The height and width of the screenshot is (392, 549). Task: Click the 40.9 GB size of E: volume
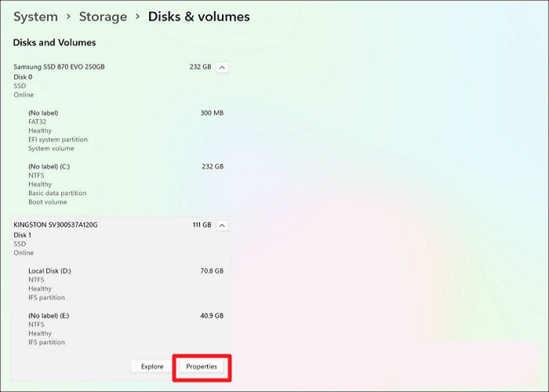coord(212,316)
